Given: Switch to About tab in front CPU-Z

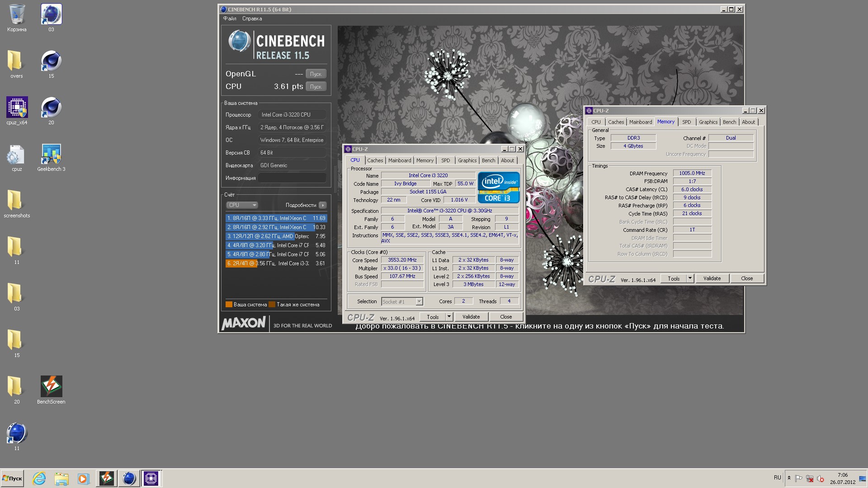Looking at the screenshot, I should [507, 160].
